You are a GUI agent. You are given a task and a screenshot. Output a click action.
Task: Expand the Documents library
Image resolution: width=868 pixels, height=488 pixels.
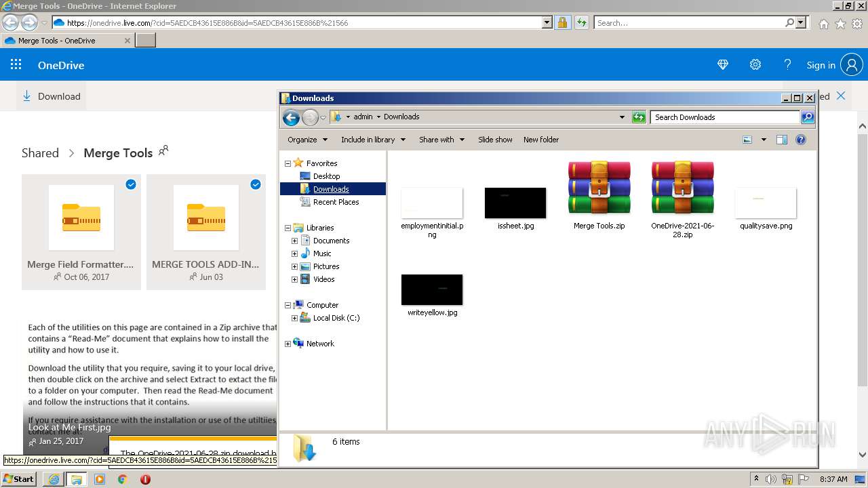point(294,241)
